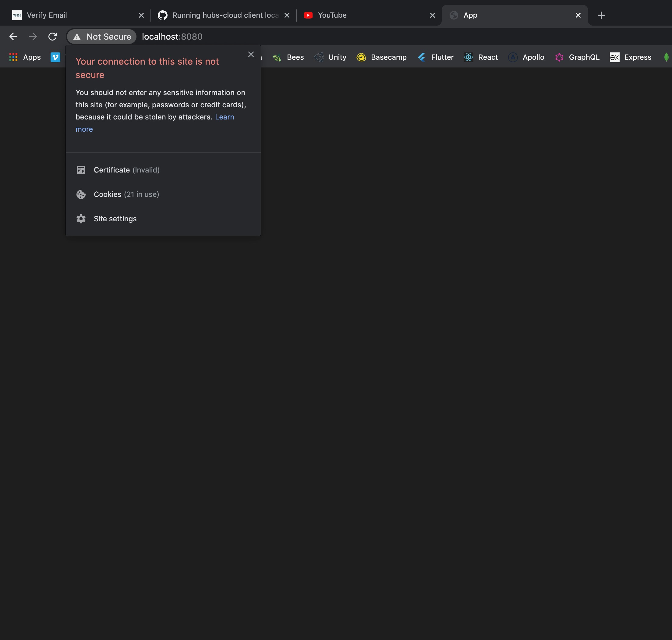The width and height of the screenshot is (672, 640).
Task: Click the YouTube tab favicon
Action: [308, 15]
